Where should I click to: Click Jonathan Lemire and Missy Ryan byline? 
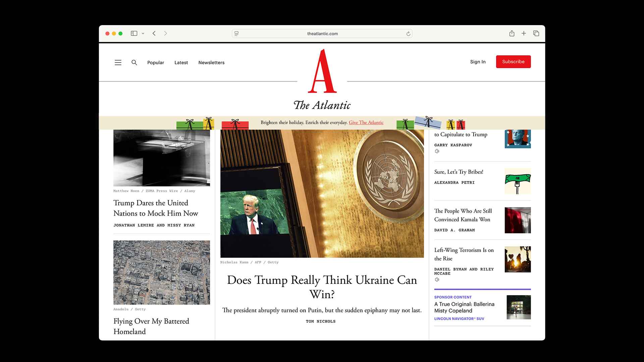tap(154, 225)
